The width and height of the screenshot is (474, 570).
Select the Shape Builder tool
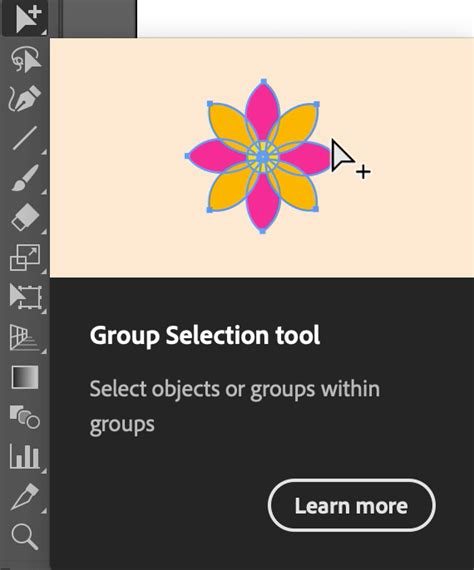25,417
